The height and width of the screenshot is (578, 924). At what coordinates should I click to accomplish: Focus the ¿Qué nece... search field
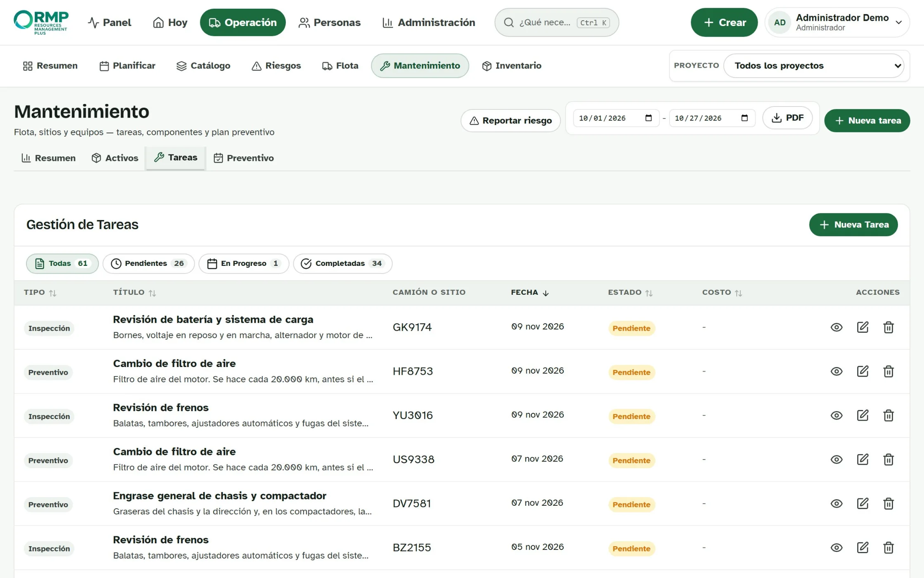(x=556, y=22)
